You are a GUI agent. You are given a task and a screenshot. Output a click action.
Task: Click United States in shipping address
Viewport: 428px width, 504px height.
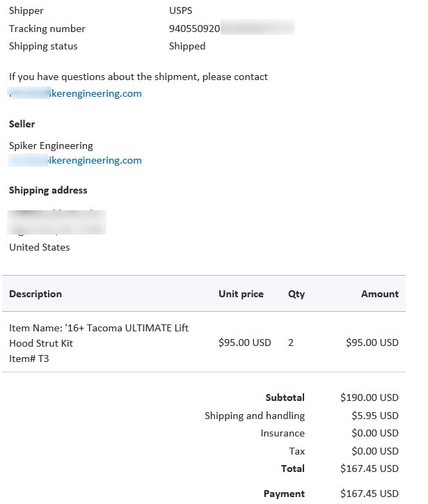click(x=40, y=247)
